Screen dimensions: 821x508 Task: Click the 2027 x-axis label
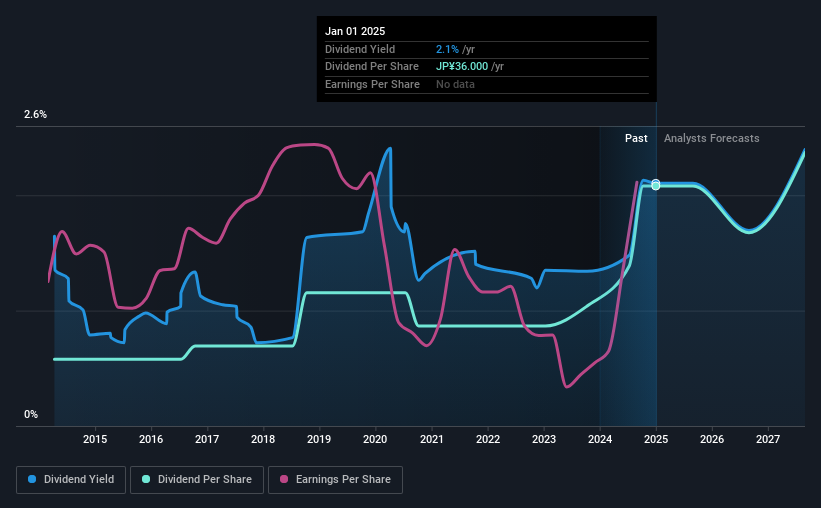[x=768, y=439]
